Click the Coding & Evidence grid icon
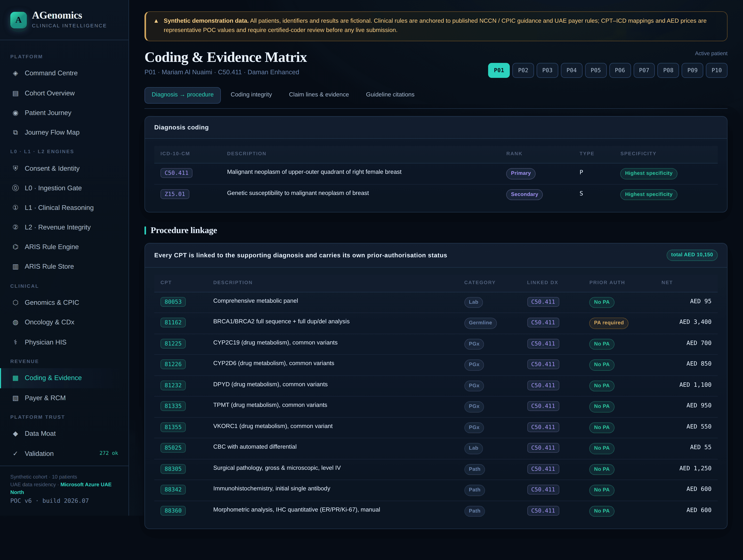The width and height of the screenshot is (743, 560). tap(15, 378)
